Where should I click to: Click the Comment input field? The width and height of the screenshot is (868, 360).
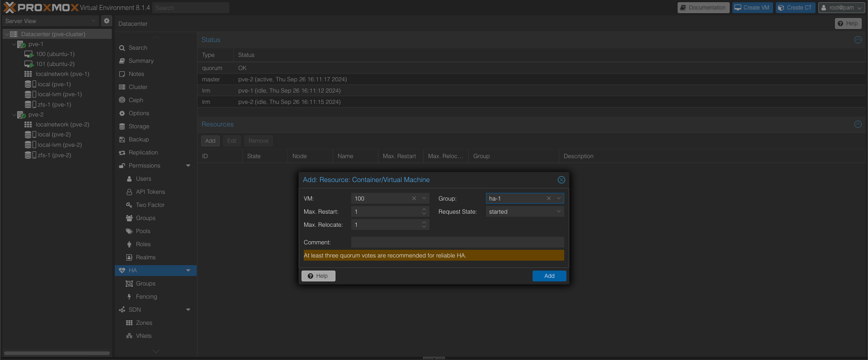458,242
